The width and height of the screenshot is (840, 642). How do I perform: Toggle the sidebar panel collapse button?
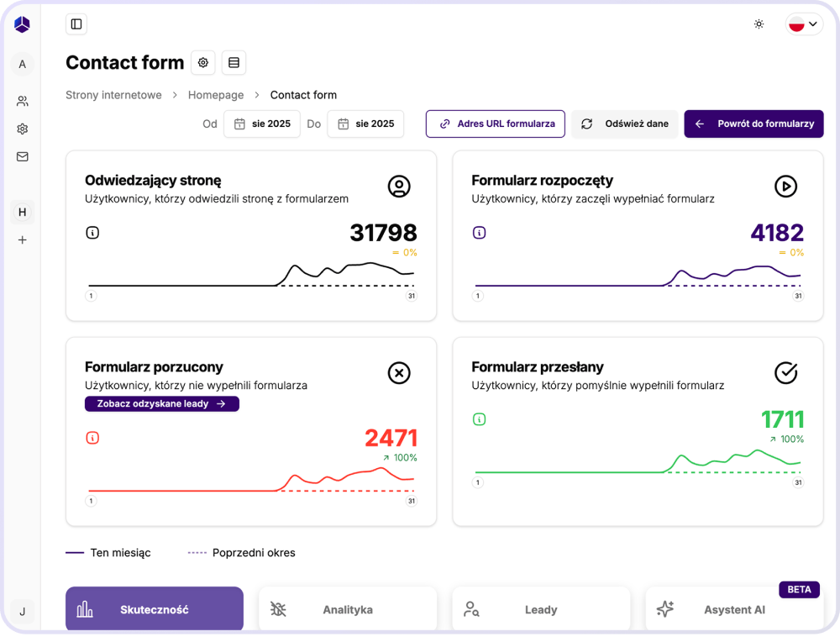click(76, 24)
